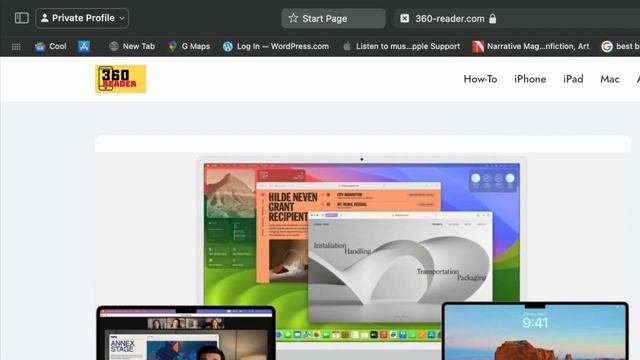Click the 360-reader.com tab favicon

pyautogui.click(x=404, y=18)
